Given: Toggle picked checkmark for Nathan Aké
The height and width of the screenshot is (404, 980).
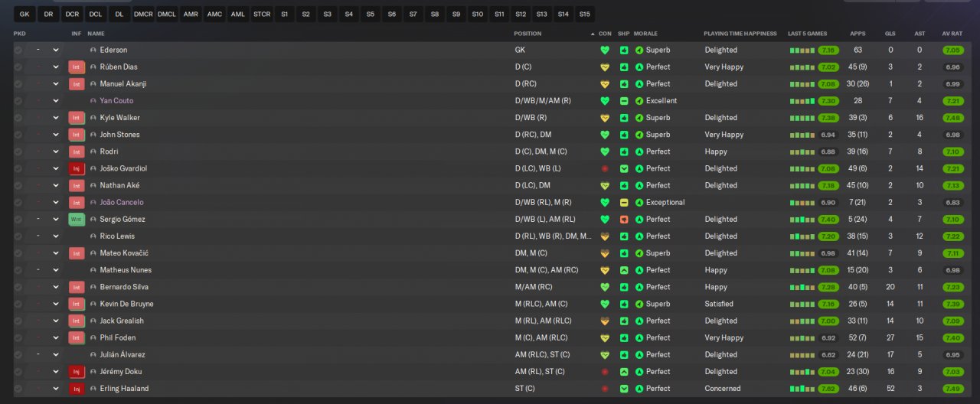Looking at the screenshot, I should point(18,186).
